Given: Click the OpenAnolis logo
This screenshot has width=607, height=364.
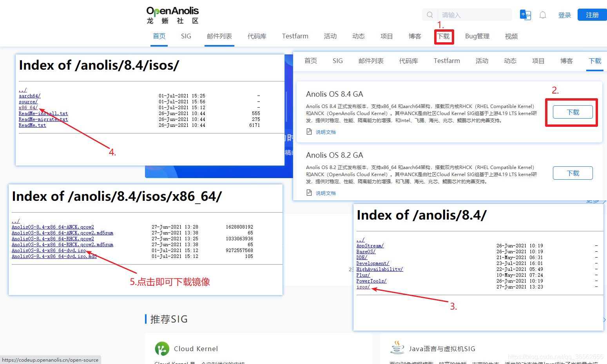Looking at the screenshot, I should [172, 15].
